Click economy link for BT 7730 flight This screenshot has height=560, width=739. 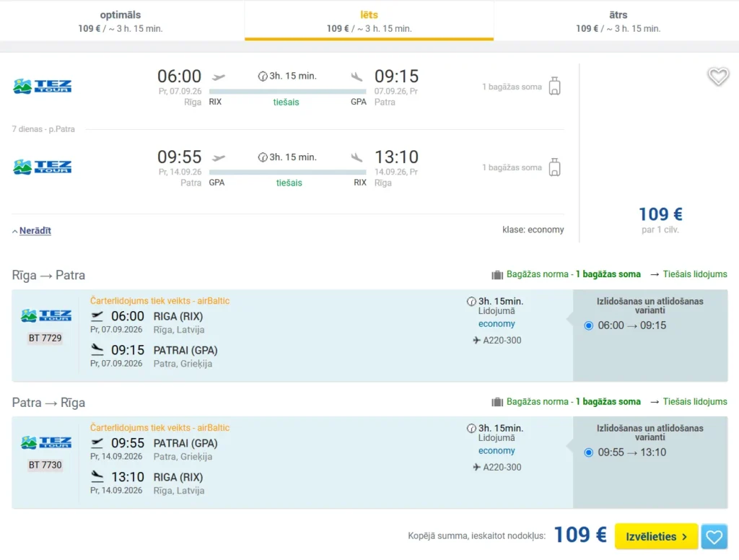(497, 450)
